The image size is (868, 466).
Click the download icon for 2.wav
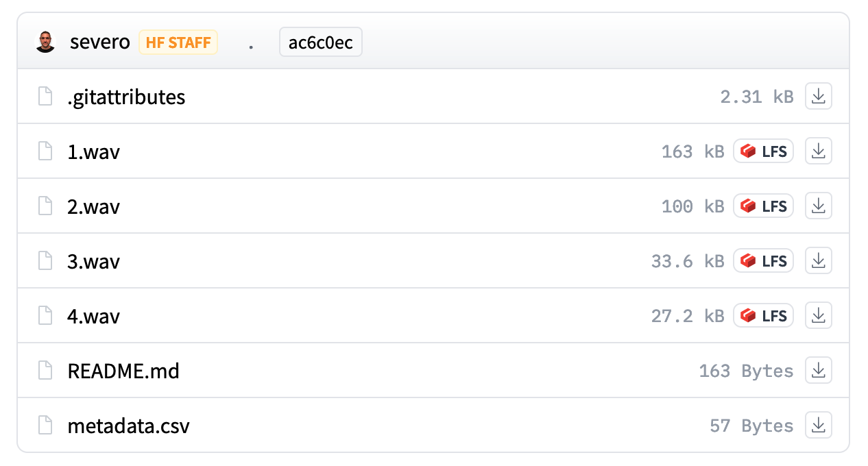click(818, 206)
